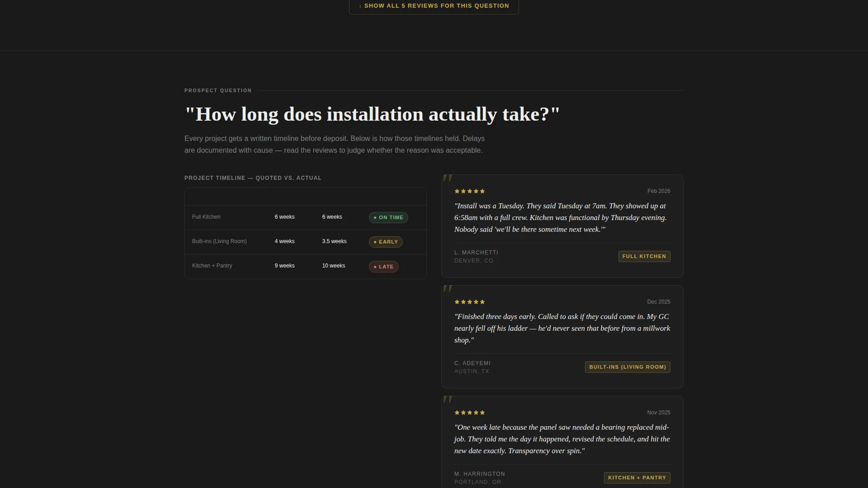Click the PROSPECT QUESTION label
868x488 pixels.
pyautogui.click(x=218, y=90)
